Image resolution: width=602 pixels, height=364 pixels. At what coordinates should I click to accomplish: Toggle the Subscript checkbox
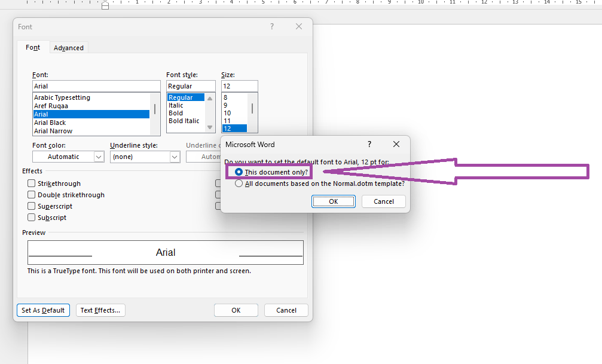click(31, 217)
